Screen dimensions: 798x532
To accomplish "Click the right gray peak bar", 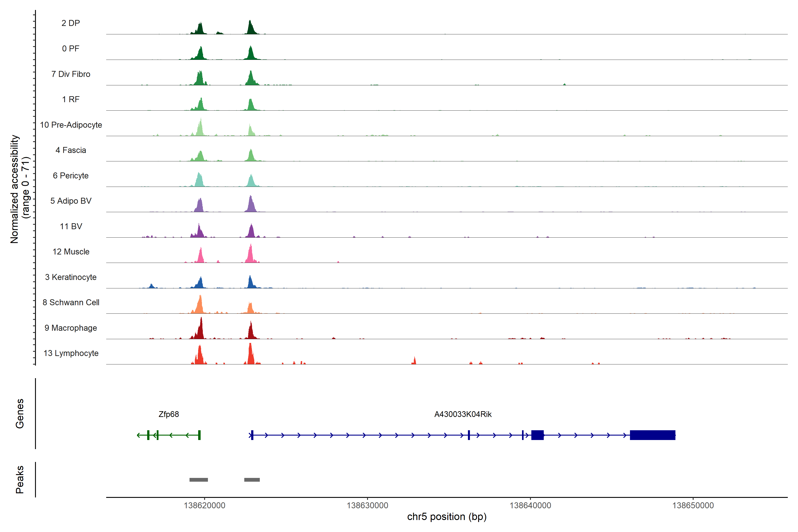I will coord(252,480).
